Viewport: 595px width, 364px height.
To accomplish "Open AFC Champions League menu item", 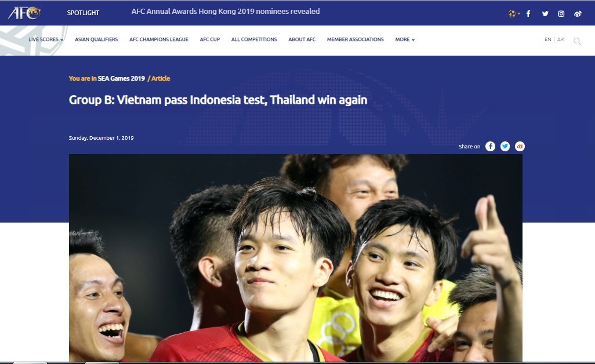I will tap(159, 39).
